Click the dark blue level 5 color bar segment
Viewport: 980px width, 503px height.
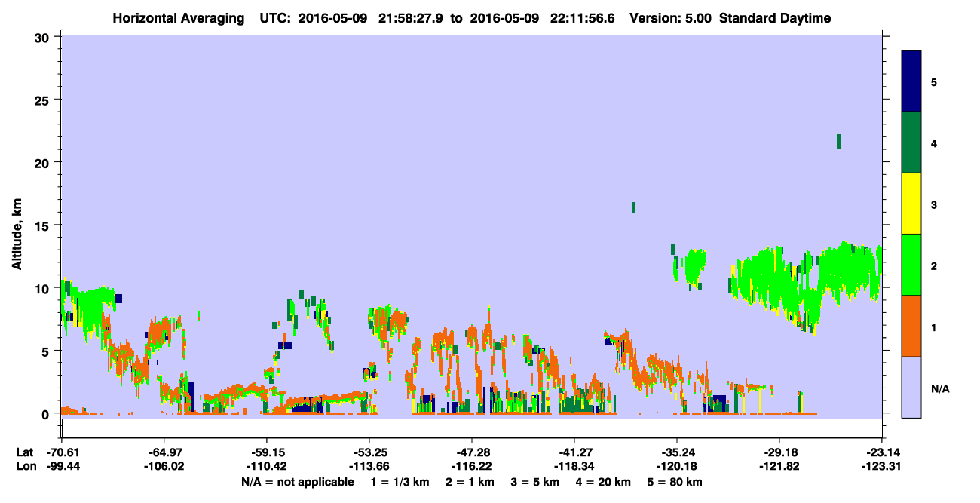pyautogui.click(x=911, y=81)
